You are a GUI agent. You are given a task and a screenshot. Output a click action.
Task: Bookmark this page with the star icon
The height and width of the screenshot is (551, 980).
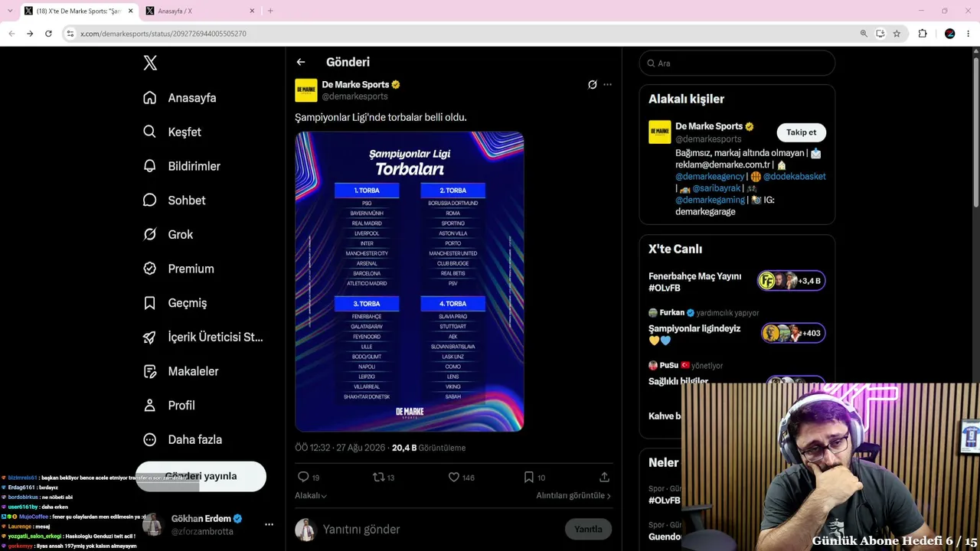pyautogui.click(x=897, y=34)
